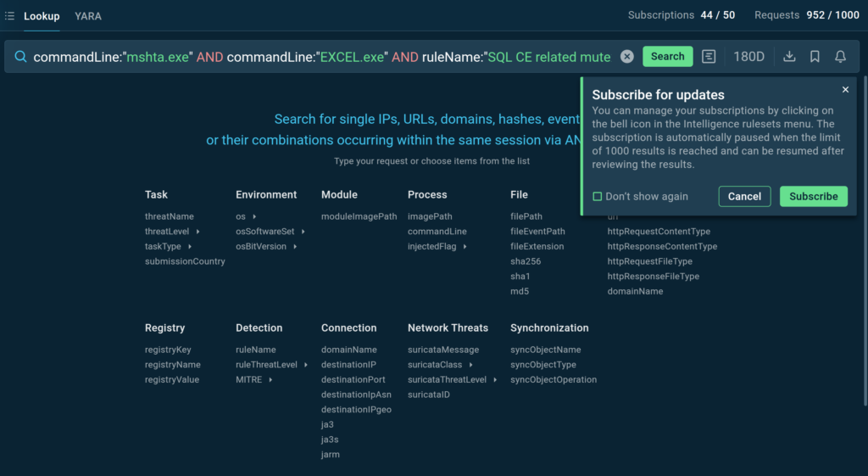The image size is (868, 476).
Task: Open the list menu icon next to Lookup
Action: 9,16
